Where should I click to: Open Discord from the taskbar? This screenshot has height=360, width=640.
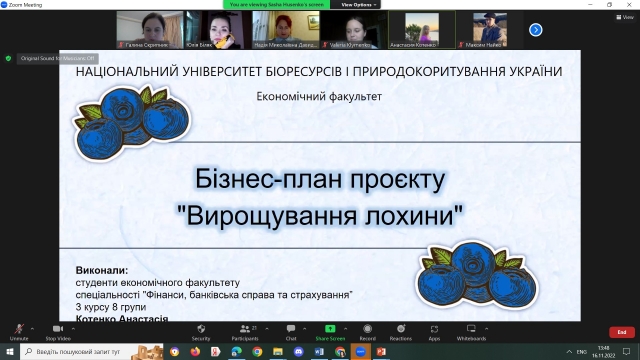pyautogui.click(x=298, y=351)
